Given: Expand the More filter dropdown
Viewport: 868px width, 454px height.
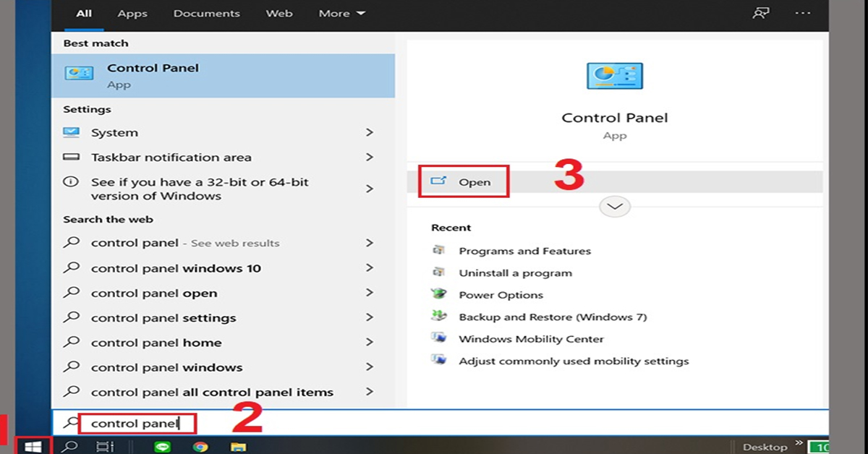Looking at the screenshot, I should [341, 13].
